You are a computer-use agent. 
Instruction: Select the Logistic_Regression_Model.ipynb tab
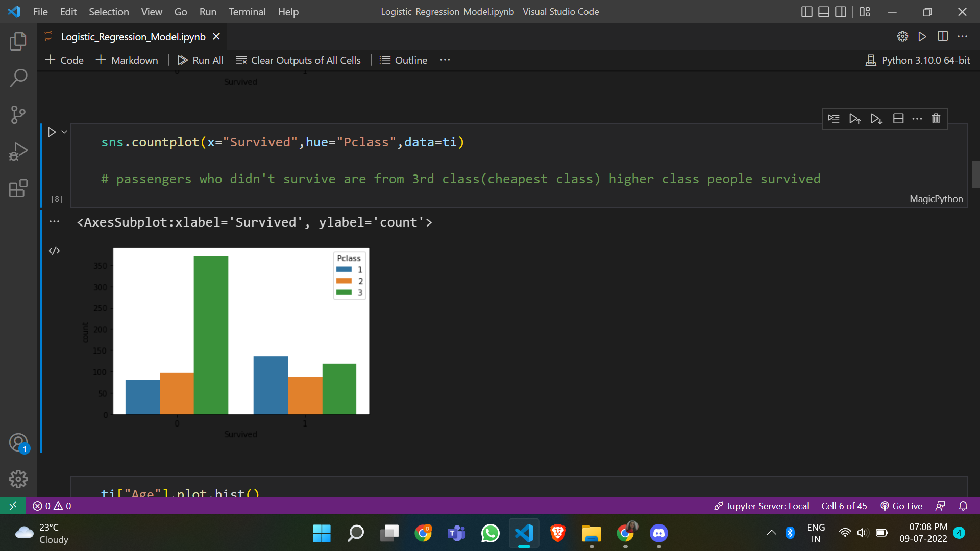pos(133,37)
